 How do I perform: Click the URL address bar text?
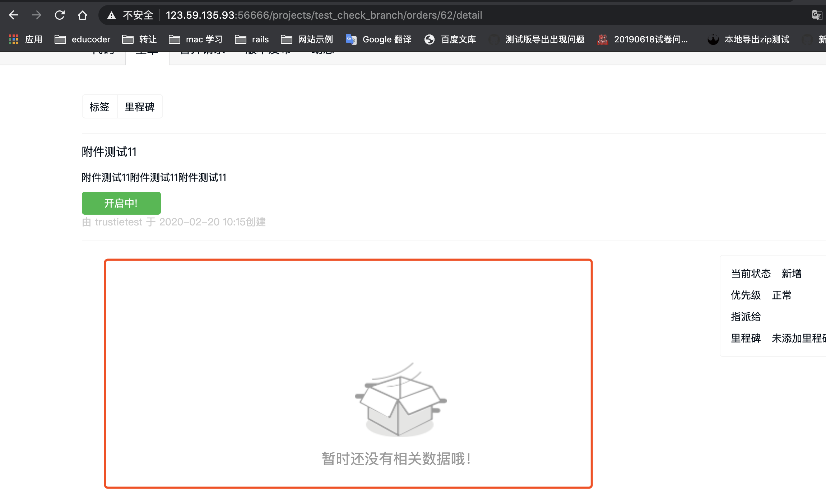click(x=324, y=15)
